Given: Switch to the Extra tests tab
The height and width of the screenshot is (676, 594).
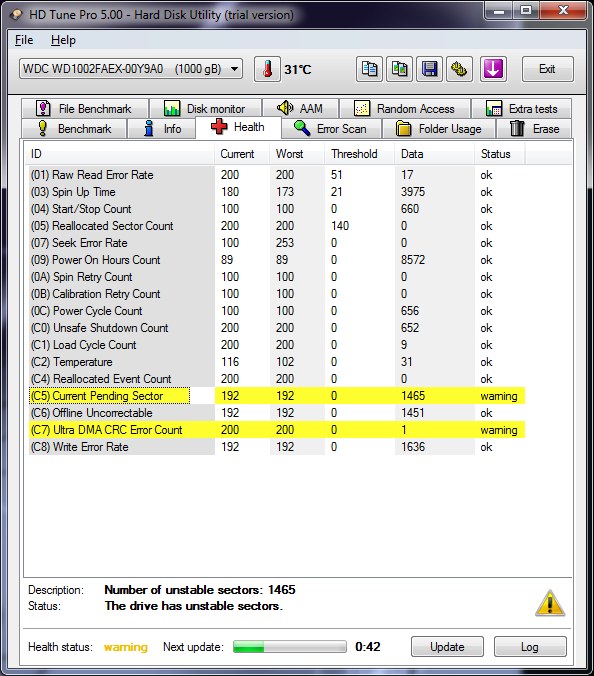Looking at the screenshot, I should (522, 108).
